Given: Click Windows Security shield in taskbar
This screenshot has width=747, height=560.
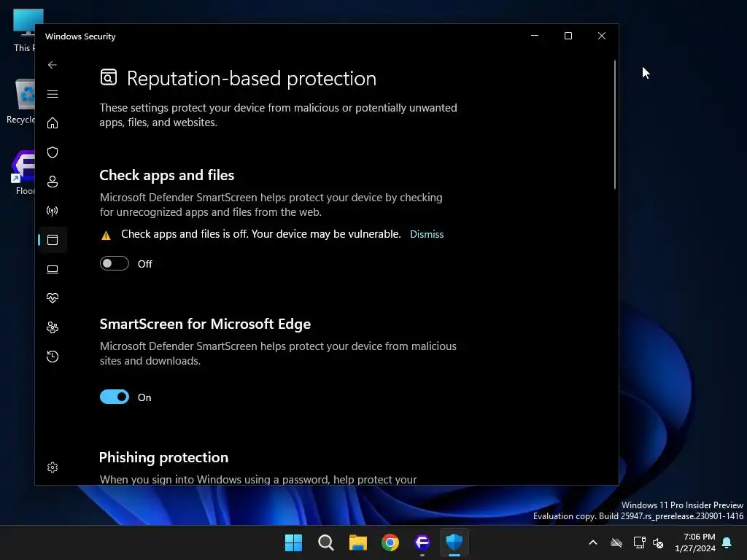Looking at the screenshot, I should [x=454, y=542].
